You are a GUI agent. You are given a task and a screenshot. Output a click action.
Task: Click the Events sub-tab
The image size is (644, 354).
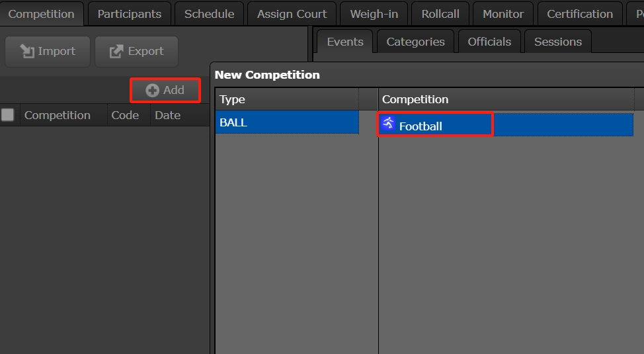[345, 42]
